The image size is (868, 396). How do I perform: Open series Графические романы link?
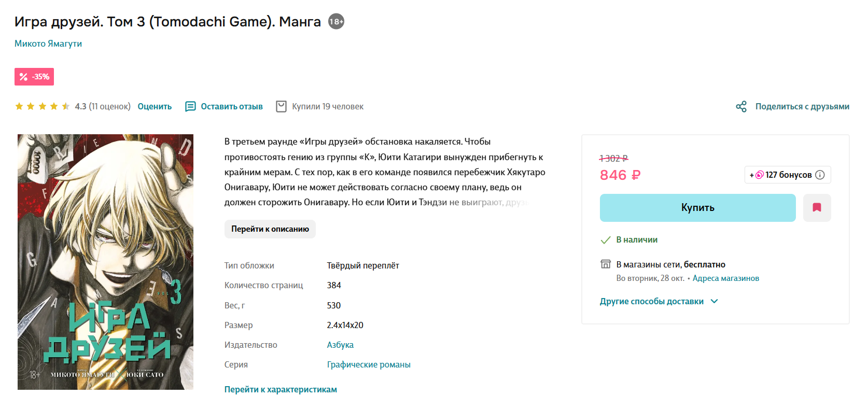[x=369, y=365]
